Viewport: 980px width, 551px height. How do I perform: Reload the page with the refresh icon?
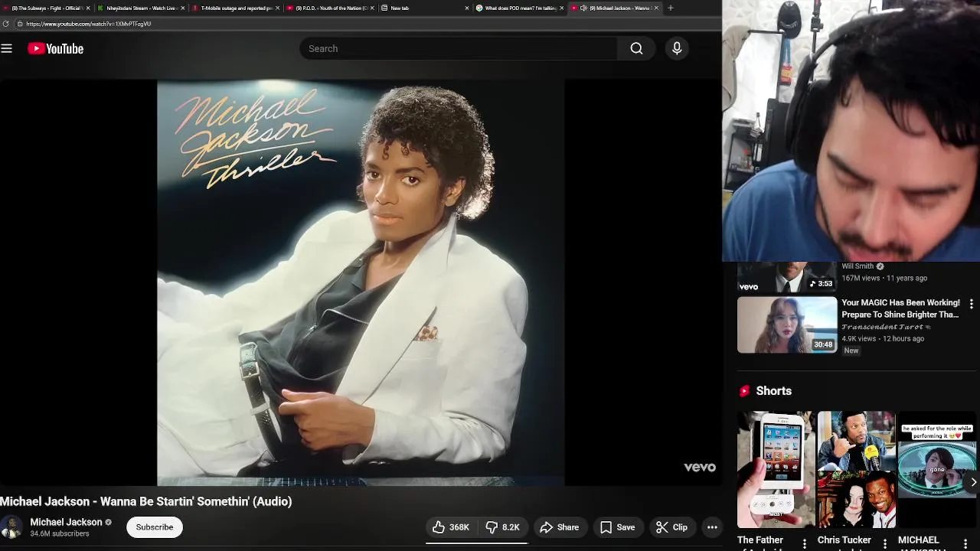coord(6,24)
